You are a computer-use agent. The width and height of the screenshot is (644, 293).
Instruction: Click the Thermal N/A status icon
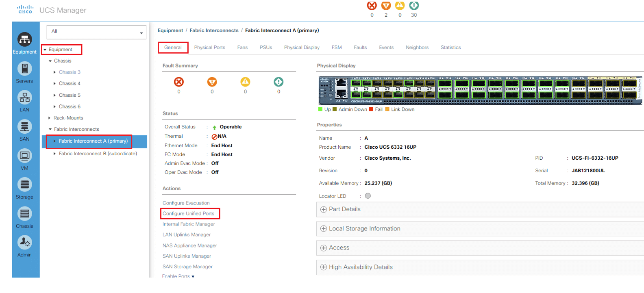(214, 137)
